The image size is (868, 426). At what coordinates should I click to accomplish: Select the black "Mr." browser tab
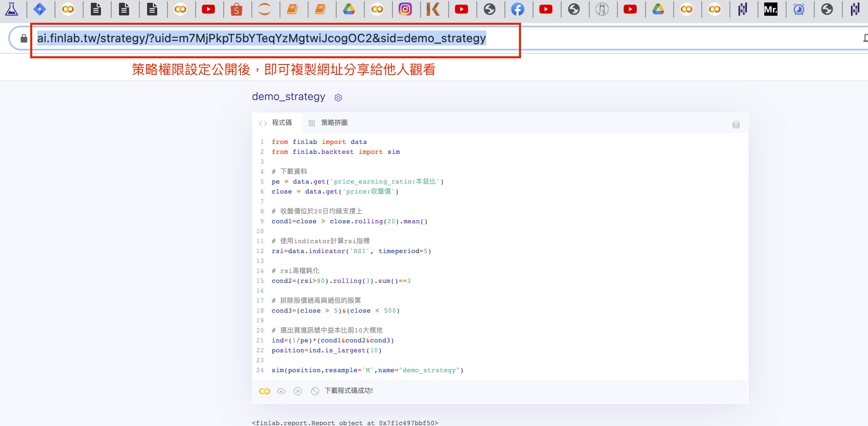coord(770,9)
